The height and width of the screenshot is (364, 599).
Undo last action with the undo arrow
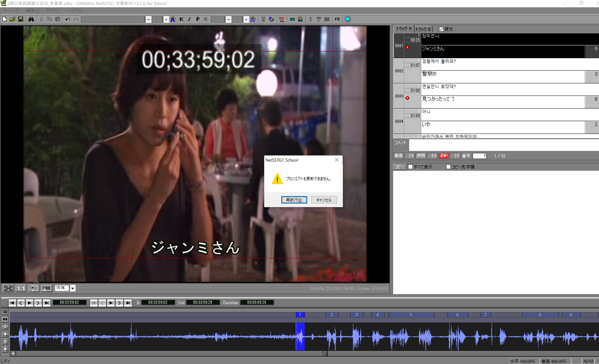(68, 19)
